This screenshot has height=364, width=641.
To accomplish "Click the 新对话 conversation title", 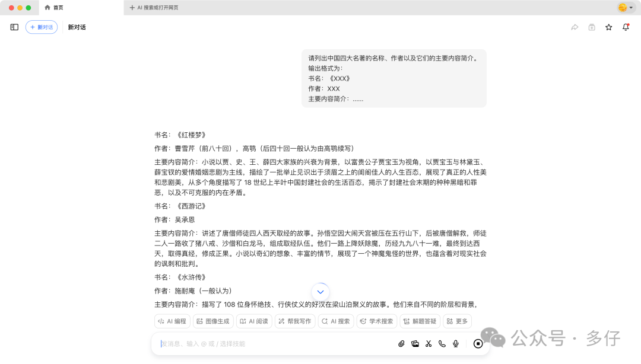I will (x=77, y=27).
